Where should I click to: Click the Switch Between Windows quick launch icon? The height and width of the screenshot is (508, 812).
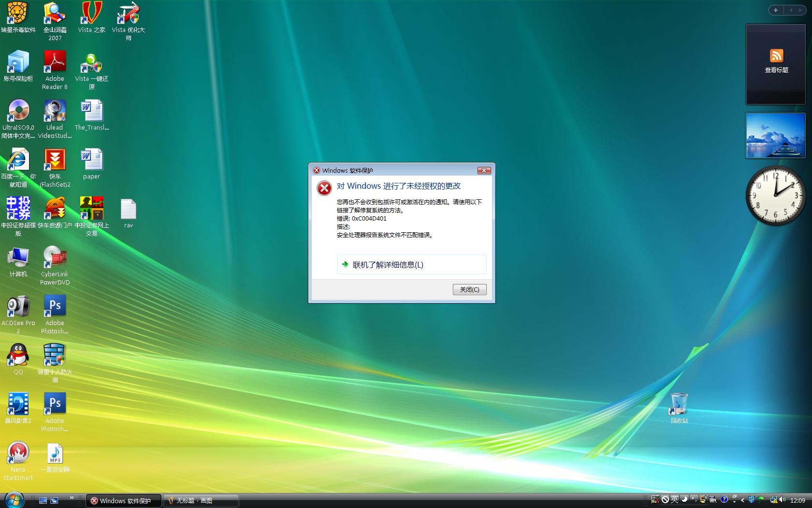click(54, 500)
